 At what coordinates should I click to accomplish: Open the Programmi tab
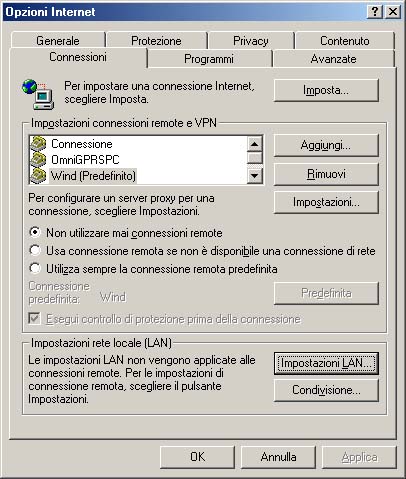click(x=209, y=59)
